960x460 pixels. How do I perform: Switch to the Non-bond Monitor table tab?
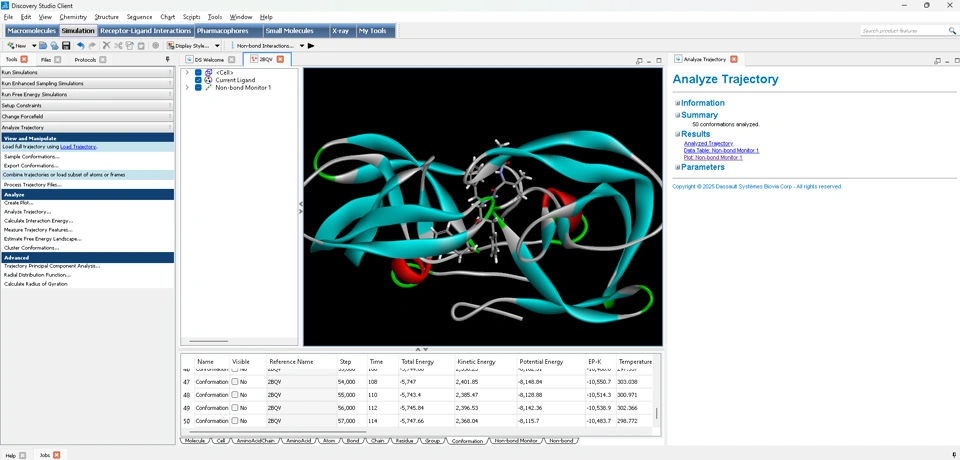pyautogui.click(x=515, y=441)
